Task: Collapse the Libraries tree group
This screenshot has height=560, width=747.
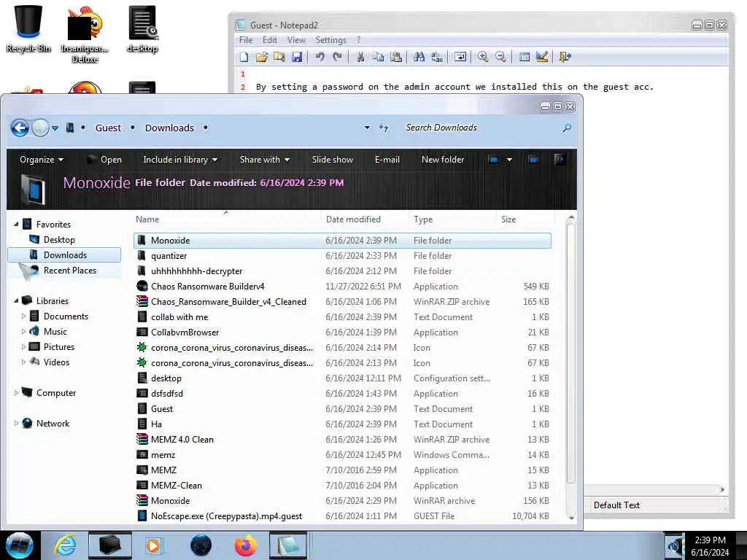Action: click(16, 300)
